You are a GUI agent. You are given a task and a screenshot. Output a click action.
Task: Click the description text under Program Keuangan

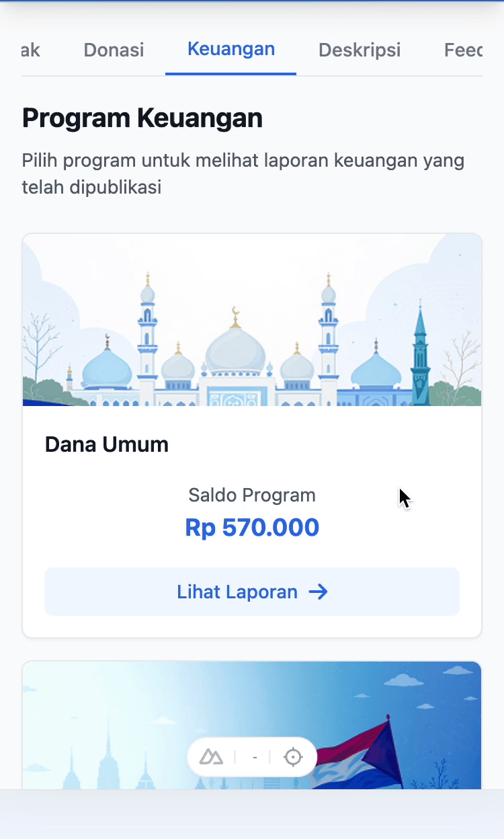tap(243, 173)
